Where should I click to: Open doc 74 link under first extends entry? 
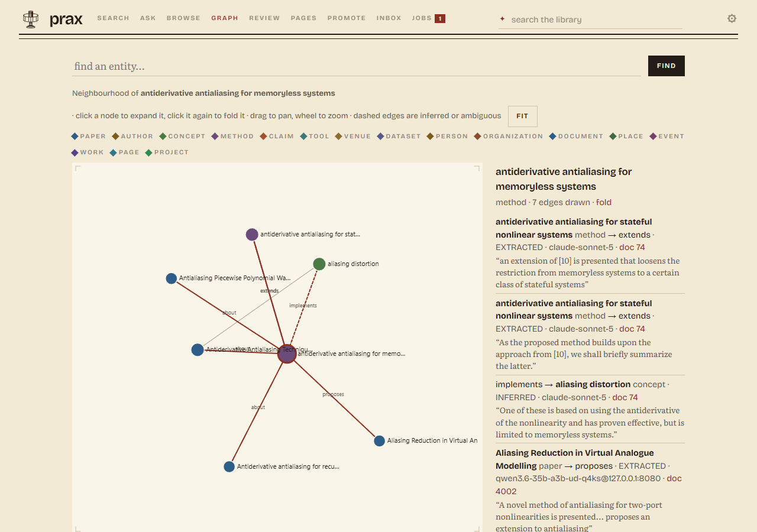tap(632, 247)
